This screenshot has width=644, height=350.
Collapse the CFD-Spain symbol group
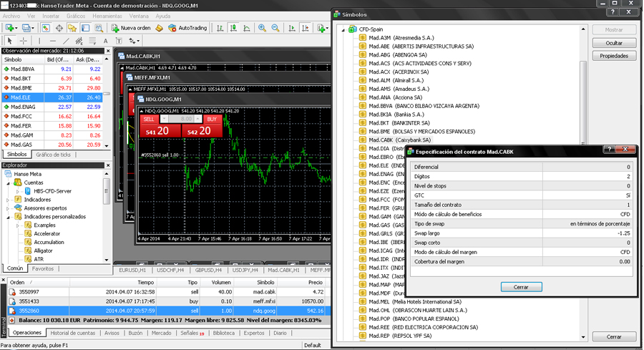343,29
